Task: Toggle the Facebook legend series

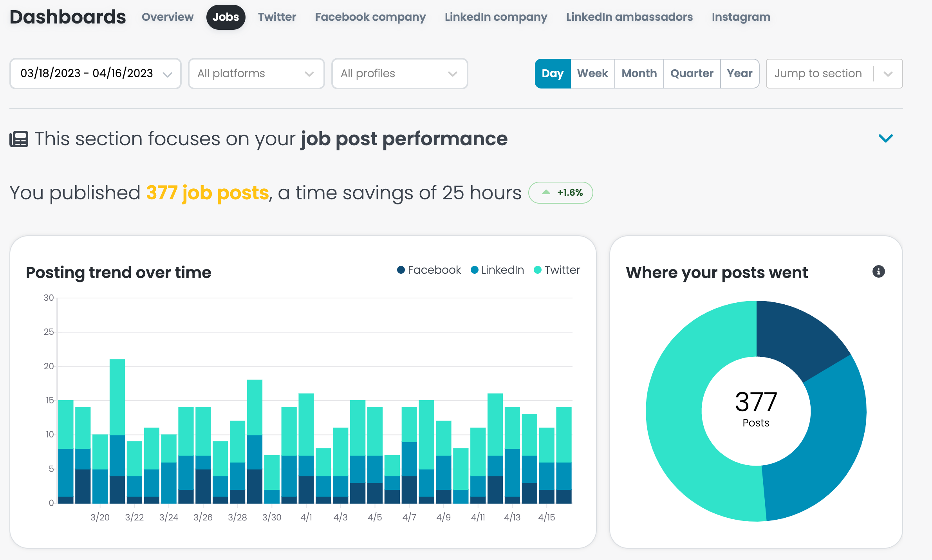Action: point(429,270)
